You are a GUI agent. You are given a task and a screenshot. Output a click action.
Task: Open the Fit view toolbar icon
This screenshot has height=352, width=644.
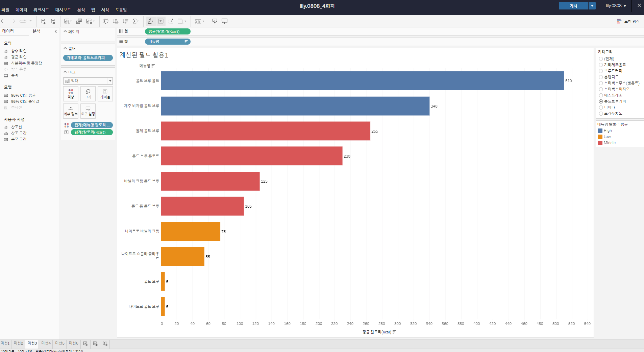(182, 21)
